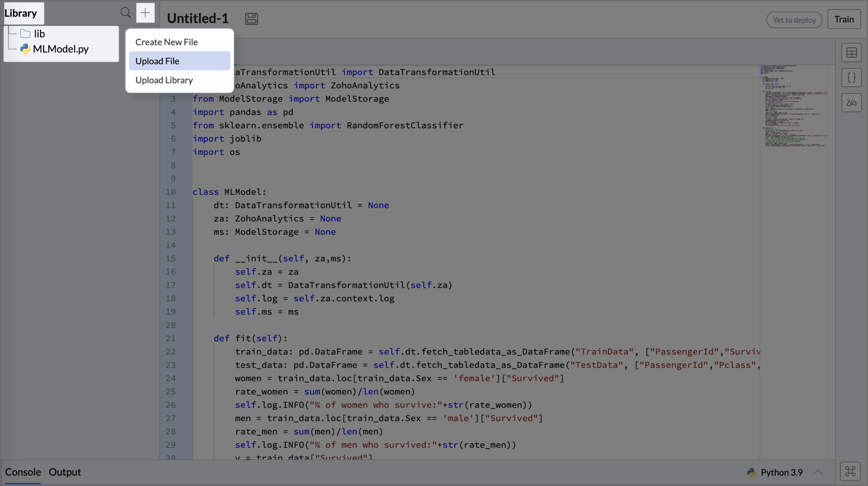The height and width of the screenshot is (486, 868).
Task: Click "import pandas as pd" line
Action: [x=243, y=112]
